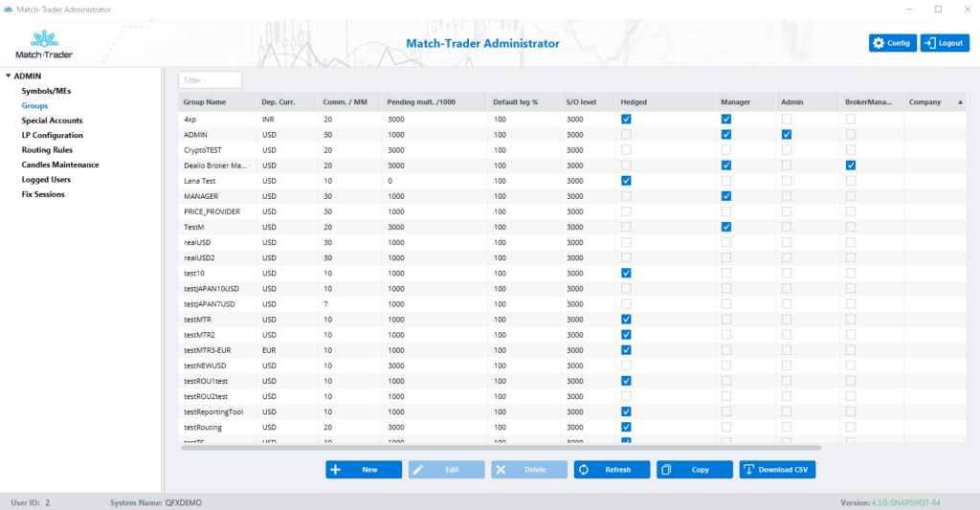This screenshot has height=510, width=980.
Task: Select the testJAPAN10USD group name
Action: [212, 289]
